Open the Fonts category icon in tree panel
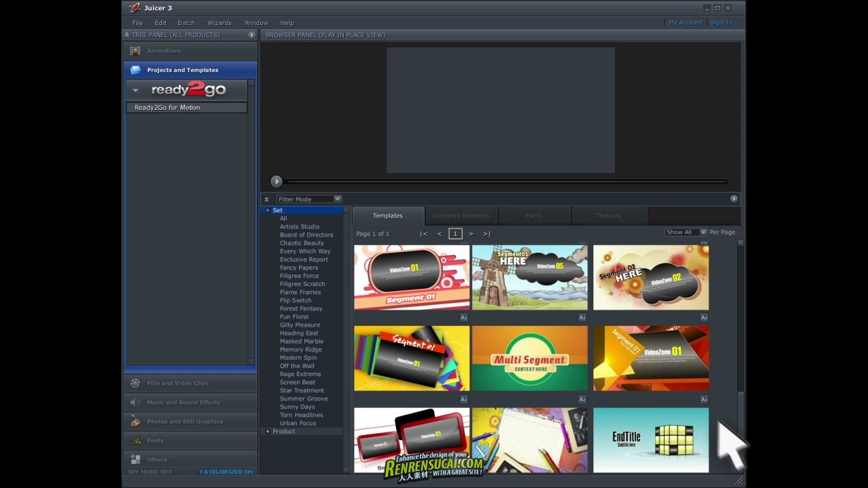The height and width of the screenshot is (488, 868). (x=135, y=440)
